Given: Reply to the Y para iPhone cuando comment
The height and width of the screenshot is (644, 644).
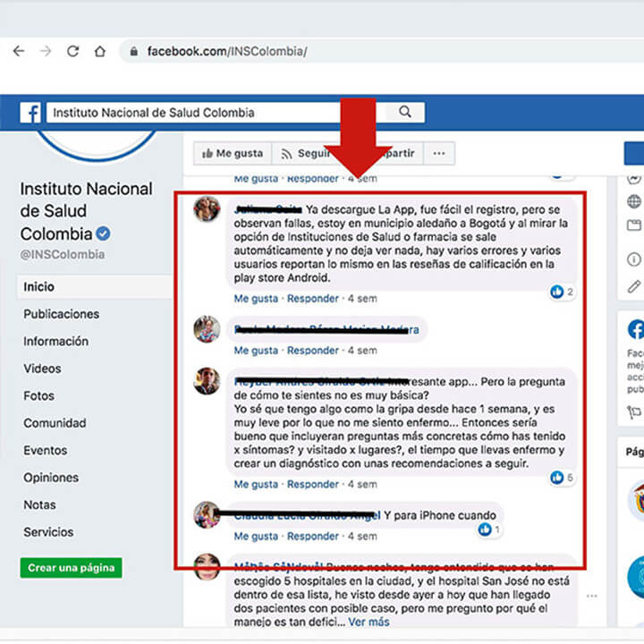Looking at the screenshot, I should click(x=312, y=536).
